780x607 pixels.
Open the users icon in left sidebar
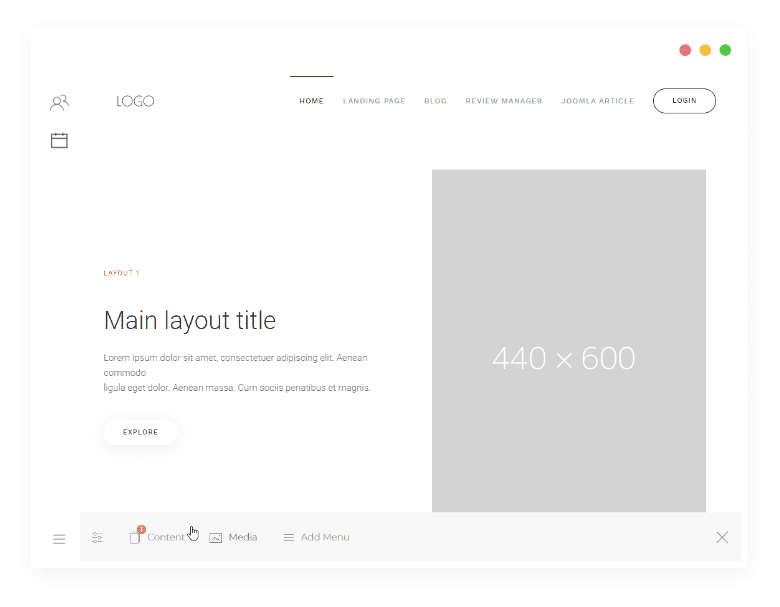coord(59,102)
